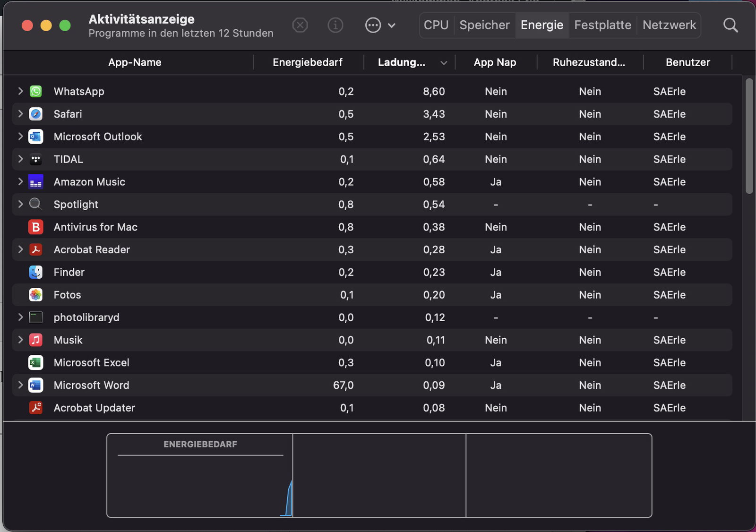Viewport: 756px width, 532px height.
Task: Click the Antivirus for Mac icon
Action: 36,227
